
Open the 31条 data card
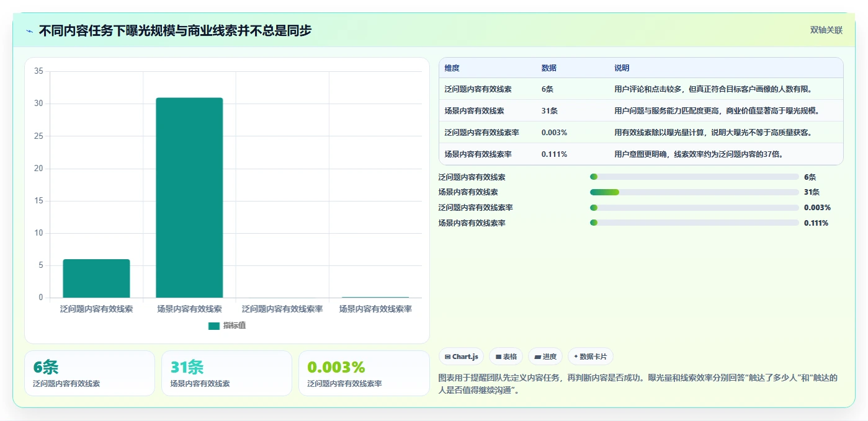[226, 373]
